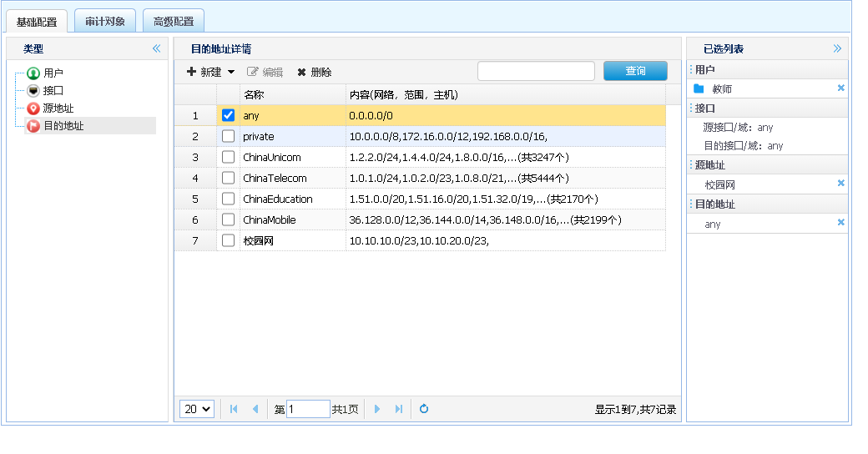Uncheck the any row checkbox
Screen dimensions: 868x454
228,115
